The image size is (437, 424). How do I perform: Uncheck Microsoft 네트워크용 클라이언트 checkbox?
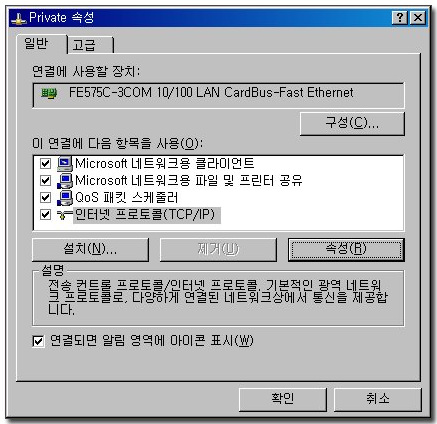pyautogui.click(x=45, y=164)
